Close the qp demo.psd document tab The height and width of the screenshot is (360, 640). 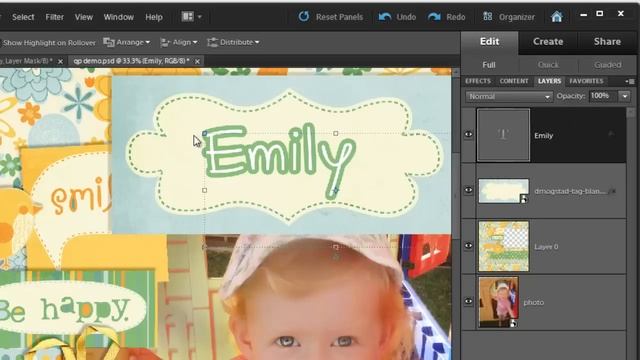click(x=197, y=61)
